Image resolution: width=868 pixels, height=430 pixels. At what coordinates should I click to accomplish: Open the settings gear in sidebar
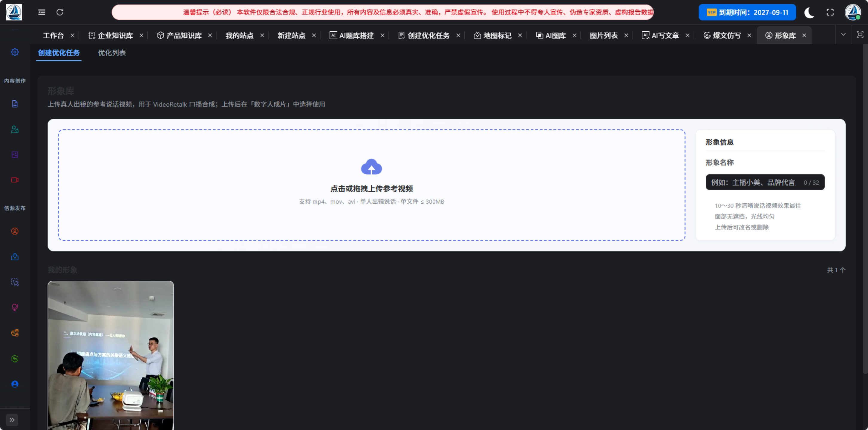click(15, 52)
